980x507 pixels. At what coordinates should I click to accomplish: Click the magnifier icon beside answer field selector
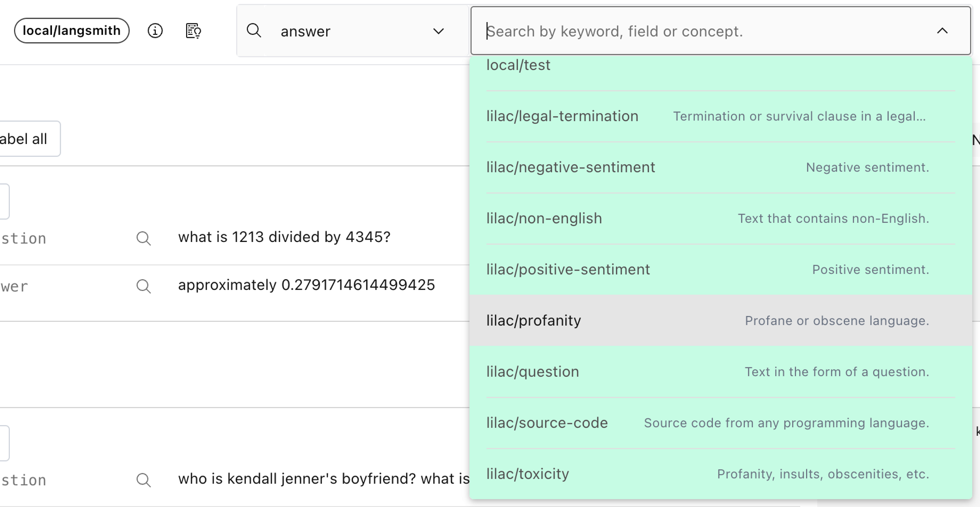click(x=254, y=31)
